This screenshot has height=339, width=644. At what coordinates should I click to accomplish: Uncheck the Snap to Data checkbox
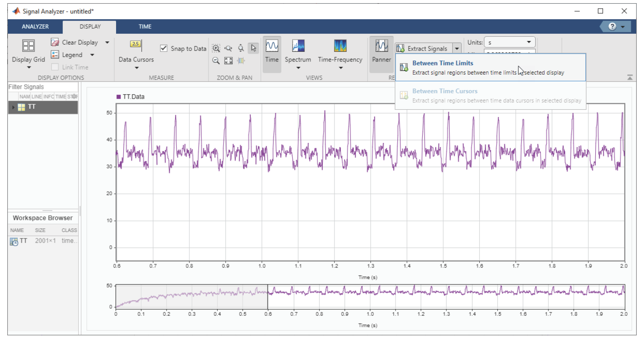point(164,48)
